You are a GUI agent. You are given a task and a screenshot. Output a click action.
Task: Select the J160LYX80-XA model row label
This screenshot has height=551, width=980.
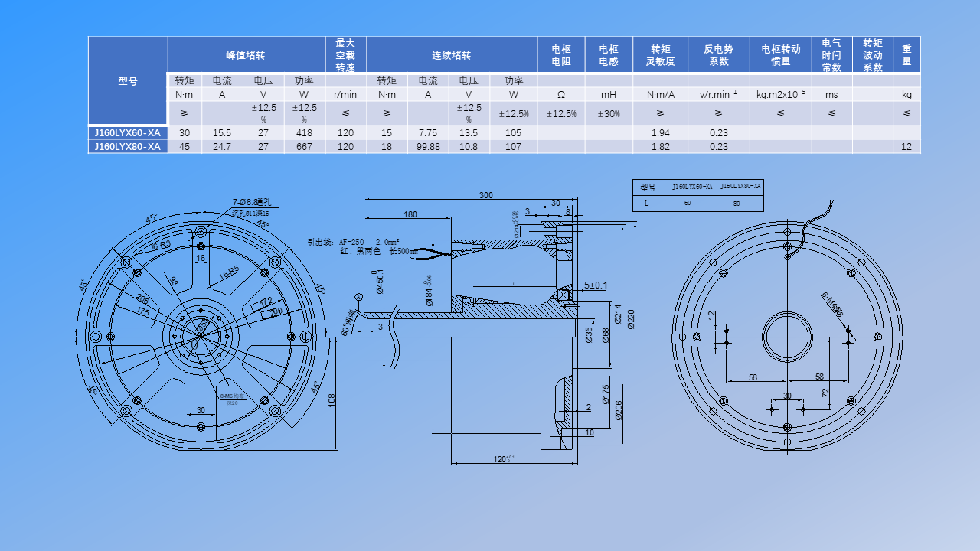click(x=128, y=146)
